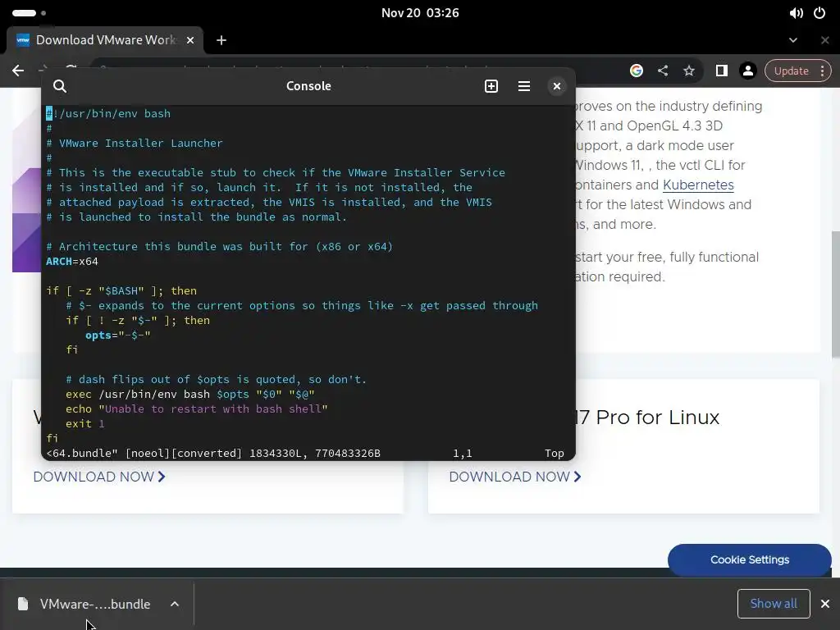Open Cookie Settings button
This screenshot has width=840, height=630.
(750, 559)
